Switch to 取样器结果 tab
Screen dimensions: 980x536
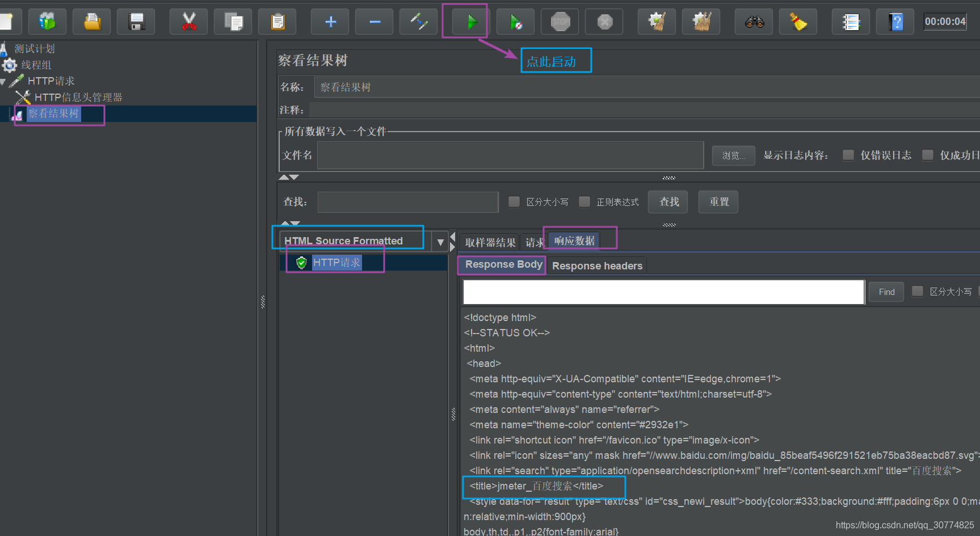pos(490,243)
